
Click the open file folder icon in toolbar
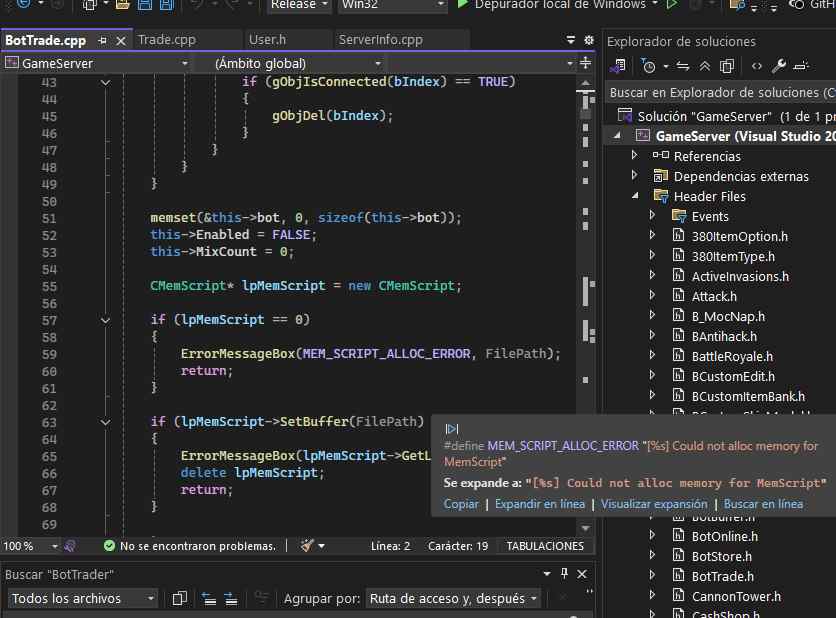(123, 4)
